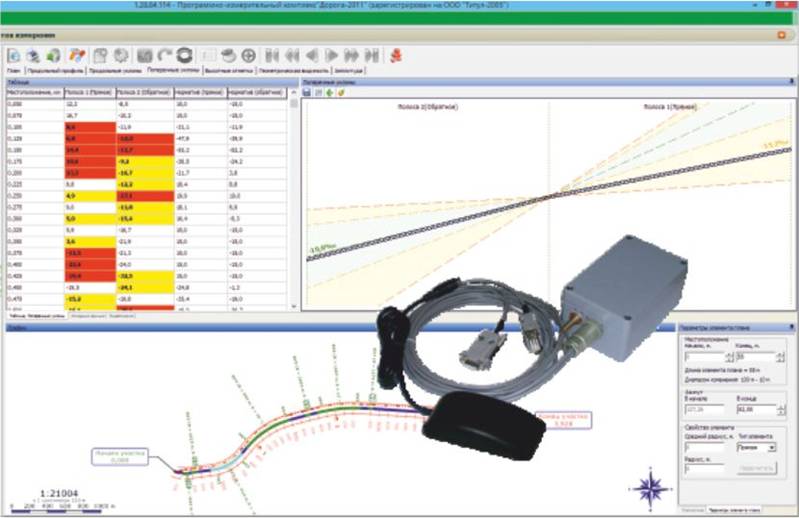Click the Пересчитать button
The height and width of the screenshot is (518, 799).
[x=757, y=468]
